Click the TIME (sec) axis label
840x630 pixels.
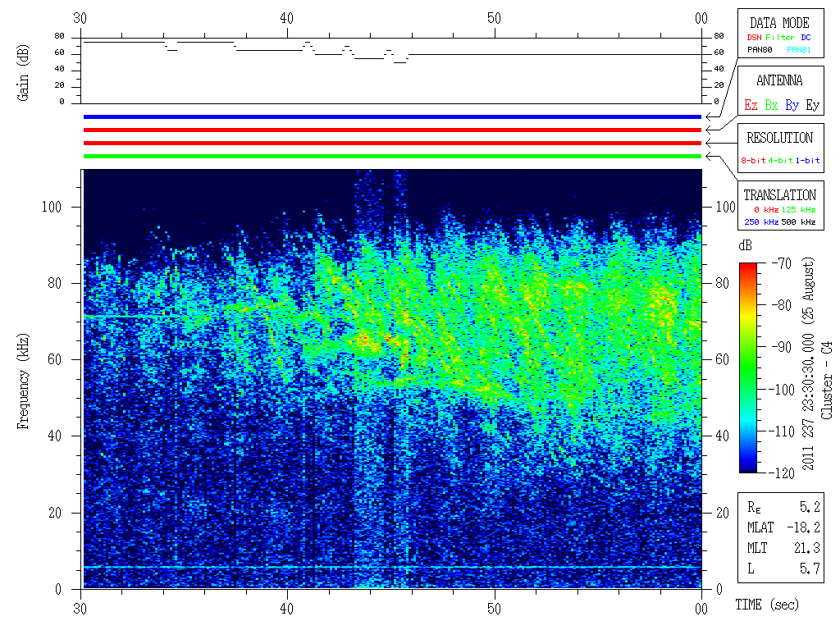(x=767, y=605)
